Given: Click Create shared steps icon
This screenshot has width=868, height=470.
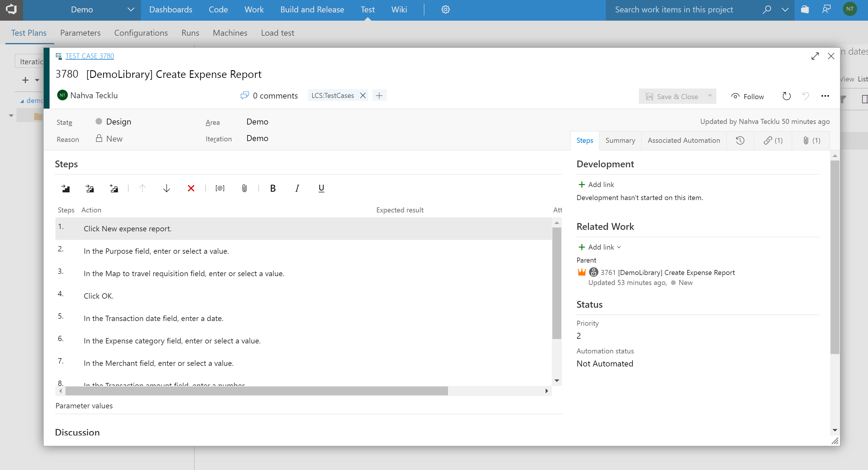Looking at the screenshot, I should [x=114, y=188].
